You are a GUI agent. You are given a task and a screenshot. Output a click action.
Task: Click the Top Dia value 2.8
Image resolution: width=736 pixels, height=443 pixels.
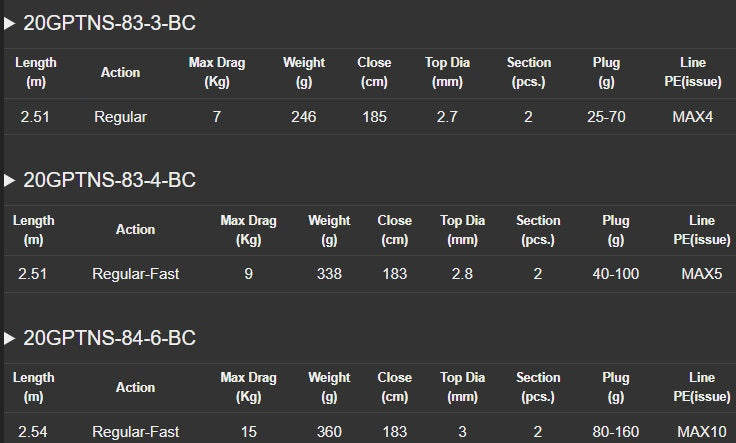(462, 274)
